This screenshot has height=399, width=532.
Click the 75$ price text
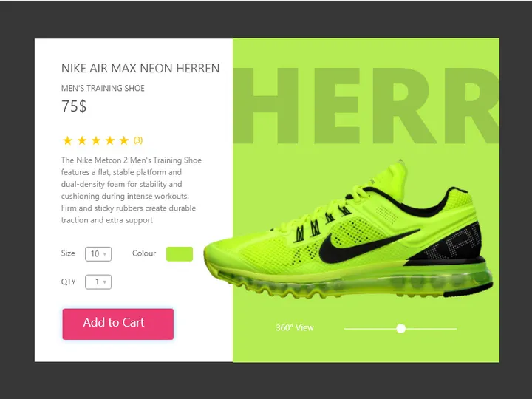(x=74, y=106)
